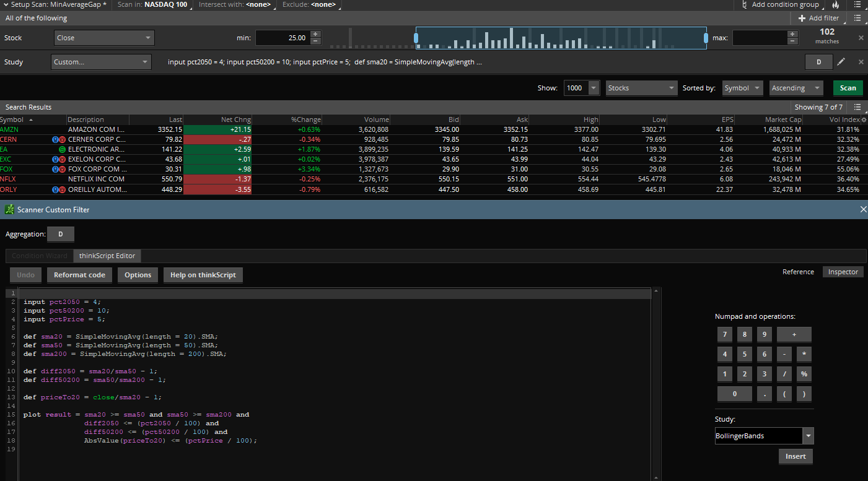Click Add condition group button
This screenshot has width=868, height=481.
(779, 4)
